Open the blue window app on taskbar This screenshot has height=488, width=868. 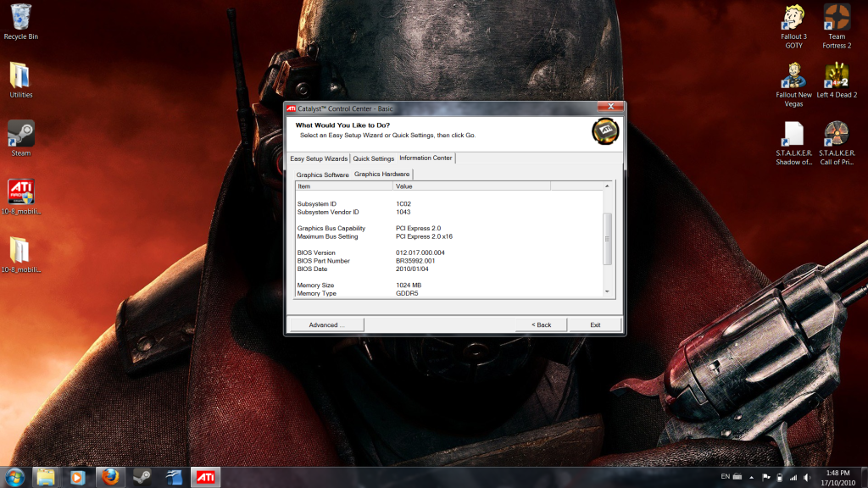(174, 477)
